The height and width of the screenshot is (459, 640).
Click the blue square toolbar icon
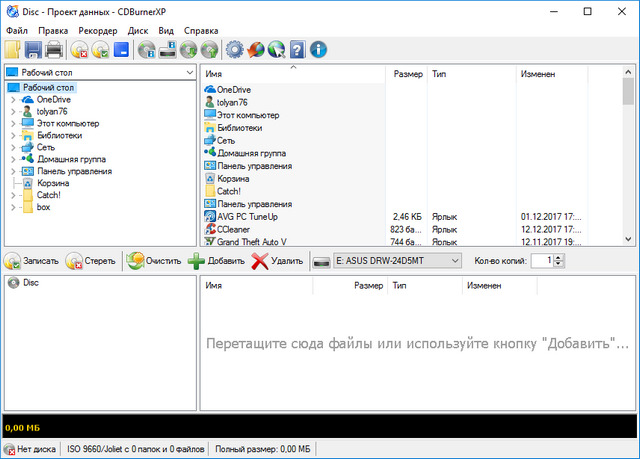pos(121,48)
